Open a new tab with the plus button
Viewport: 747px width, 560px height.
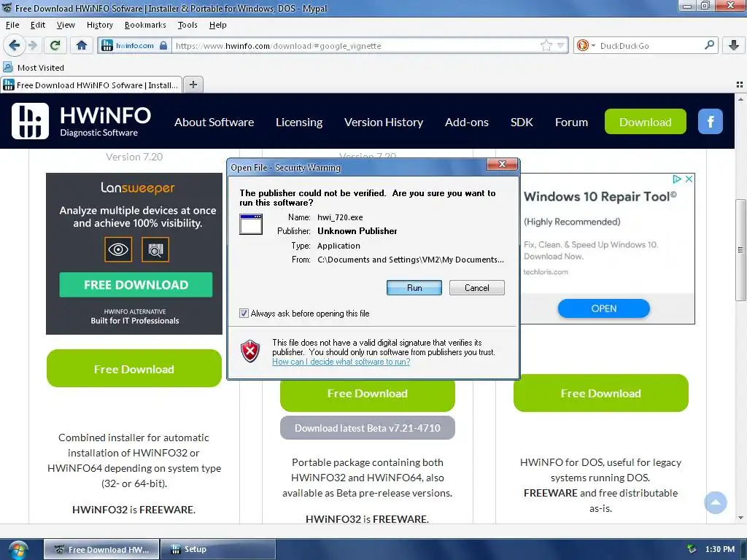[193, 85]
